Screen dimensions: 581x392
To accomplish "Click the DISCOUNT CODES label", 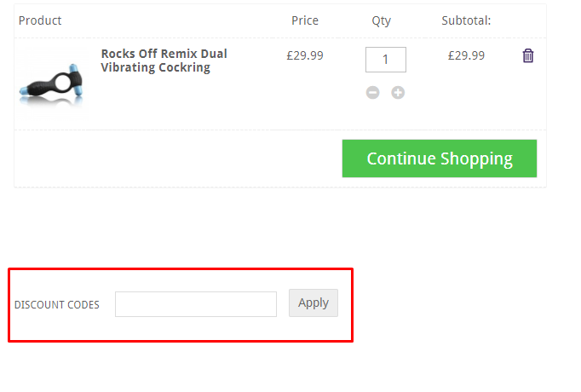I will [57, 305].
